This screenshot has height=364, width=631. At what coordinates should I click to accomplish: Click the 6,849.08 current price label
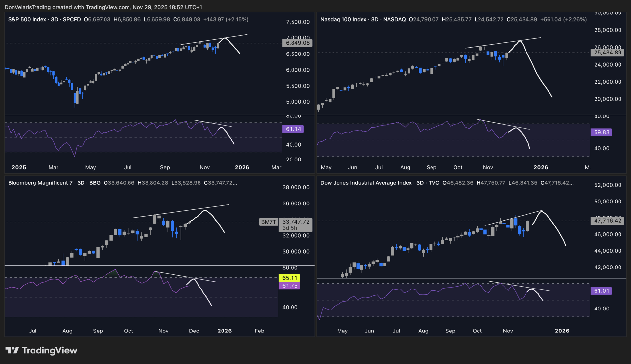pos(297,43)
